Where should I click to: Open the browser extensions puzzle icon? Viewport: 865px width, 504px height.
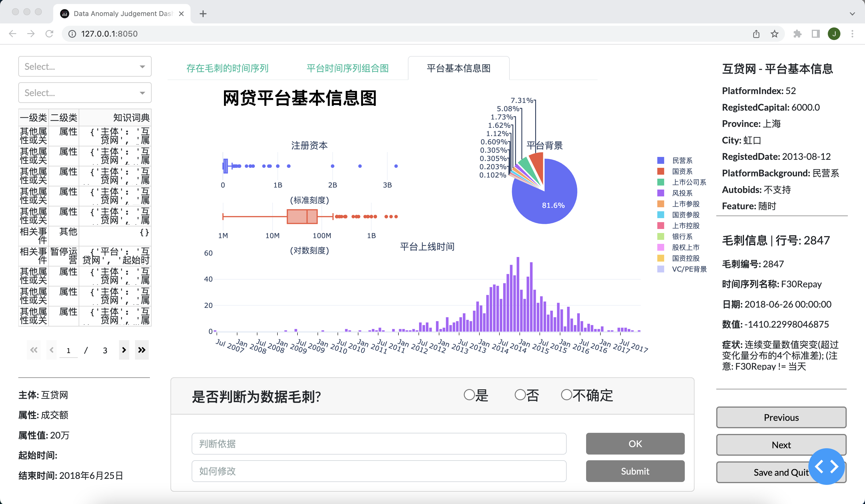(x=798, y=34)
